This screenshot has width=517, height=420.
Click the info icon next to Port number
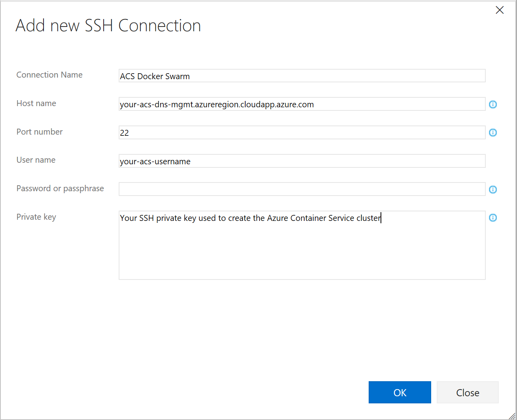pyautogui.click(x=492, y=133)
